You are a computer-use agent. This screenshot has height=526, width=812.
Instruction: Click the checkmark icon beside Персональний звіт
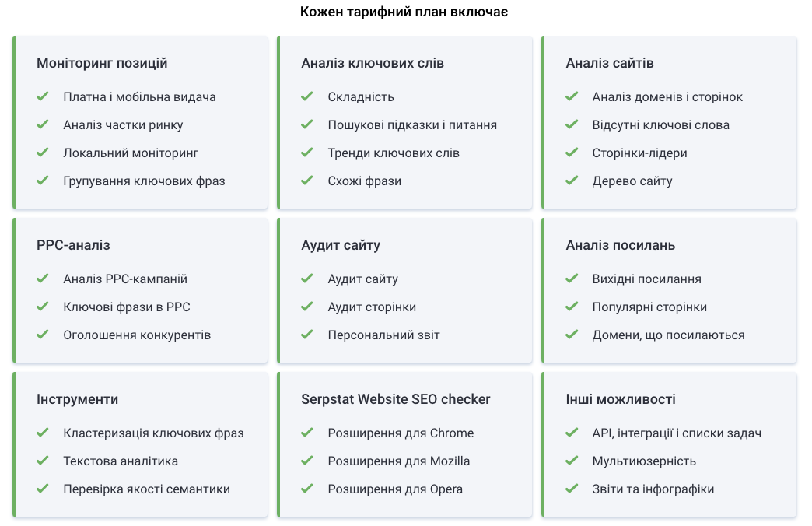pos(307,335)
